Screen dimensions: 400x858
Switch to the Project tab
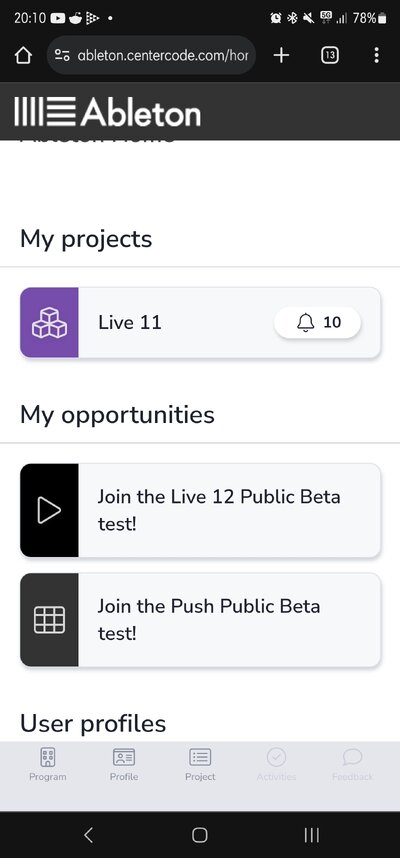pos(200,764)
